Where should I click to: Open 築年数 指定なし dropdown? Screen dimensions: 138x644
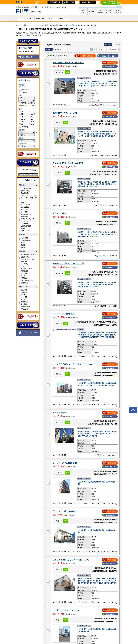27,141
